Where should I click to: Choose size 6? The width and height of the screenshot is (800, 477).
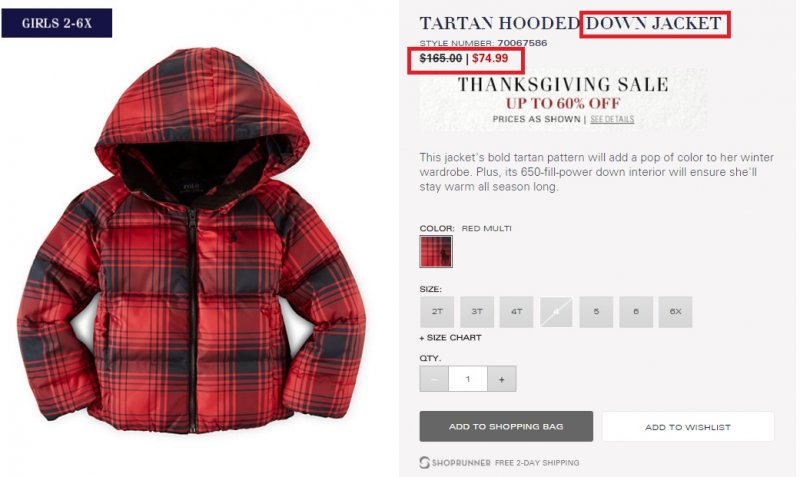636,312
